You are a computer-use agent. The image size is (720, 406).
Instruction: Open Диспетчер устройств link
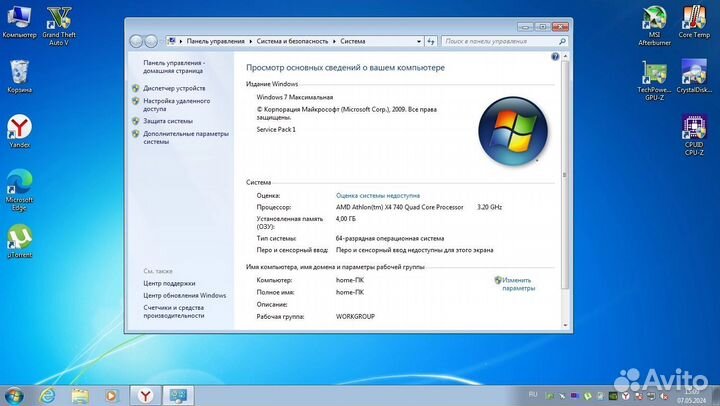(x=174, y=88)
